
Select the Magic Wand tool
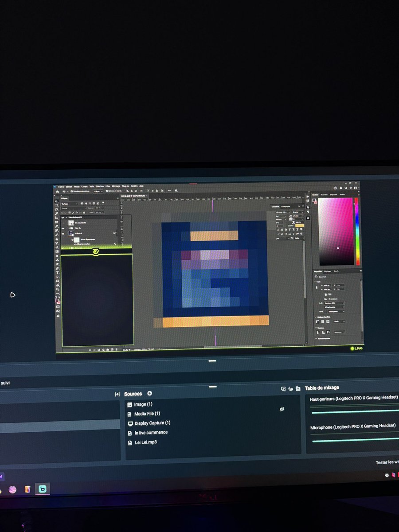[x=56, y=213]
